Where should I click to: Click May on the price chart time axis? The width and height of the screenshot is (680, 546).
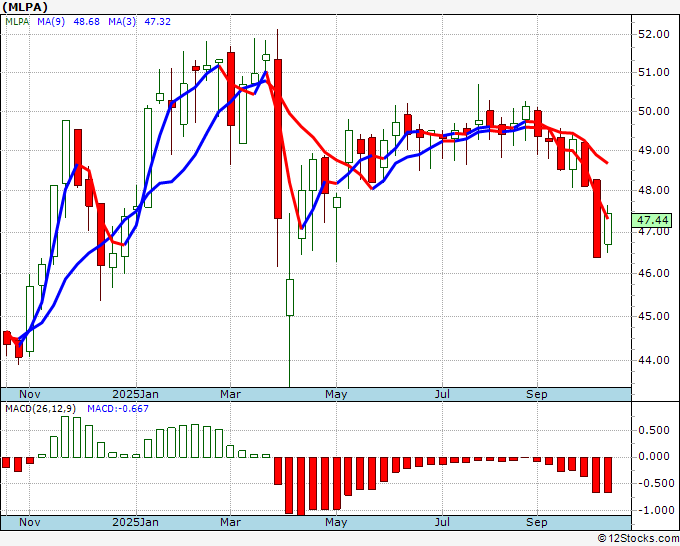[336, 394]
